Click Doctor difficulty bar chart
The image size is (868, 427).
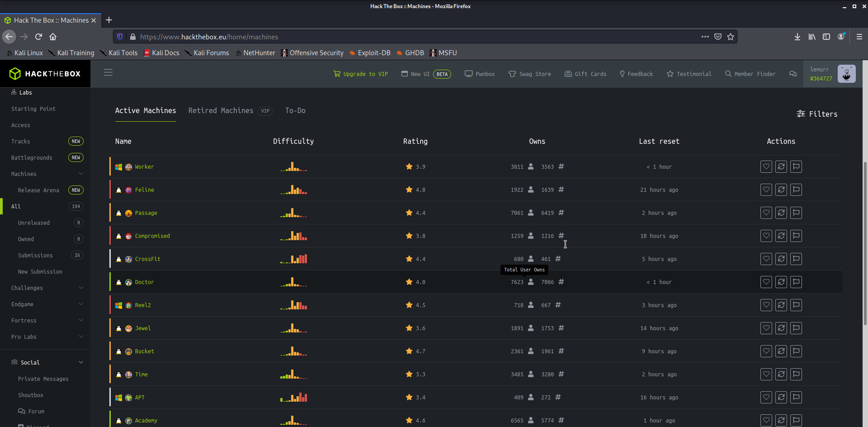tap(293, 282)
